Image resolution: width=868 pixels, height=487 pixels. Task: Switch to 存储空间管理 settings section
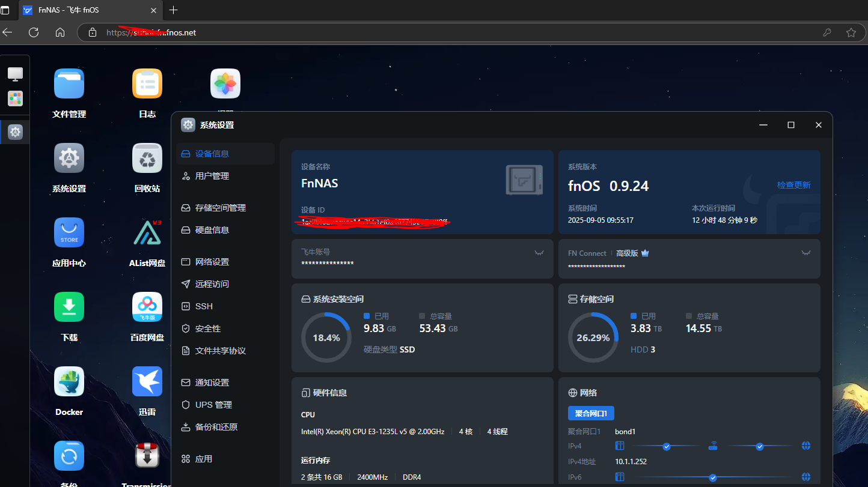(x=220, y=208)
